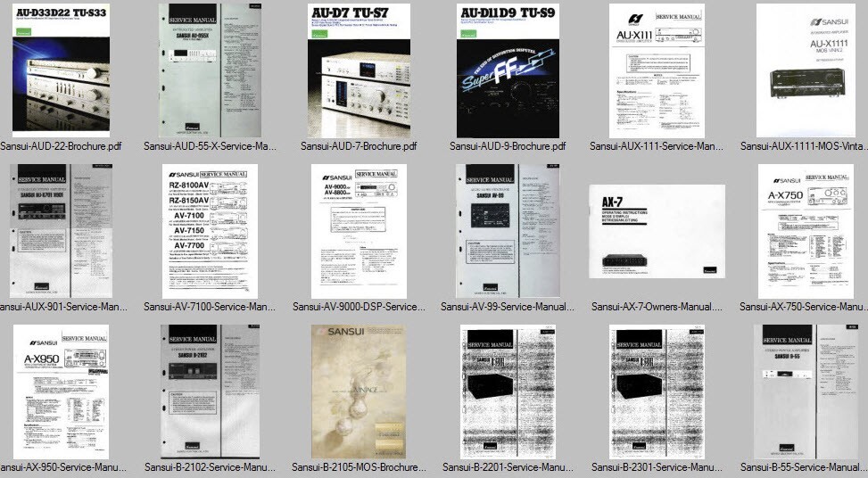Viewport: 868px width, 478px height.
Task: Open the Sansui AU-D55X service manual thumbnail
Action: (210, 70)
